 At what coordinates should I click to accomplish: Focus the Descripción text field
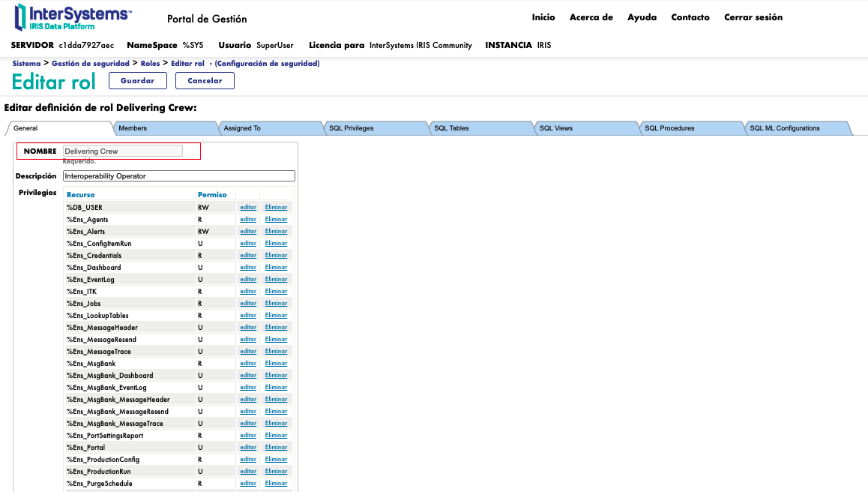pyautogui.click(x=179, y=176)
